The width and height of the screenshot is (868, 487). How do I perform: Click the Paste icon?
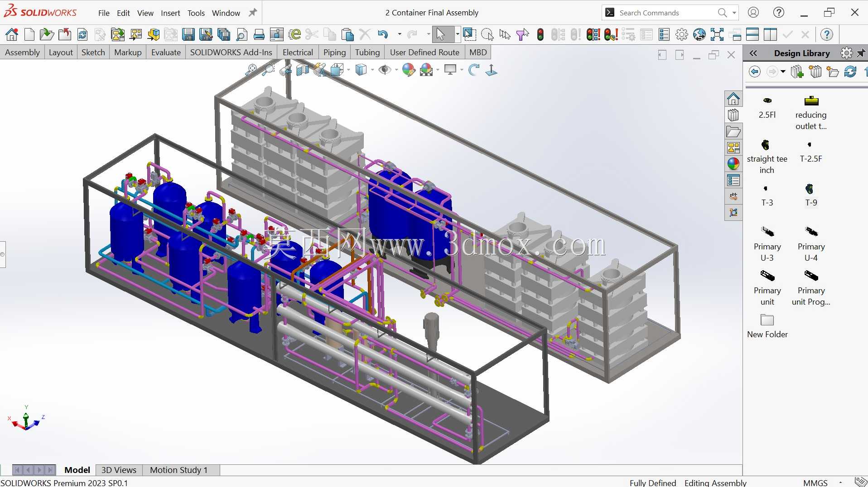(x=347, y=34)
